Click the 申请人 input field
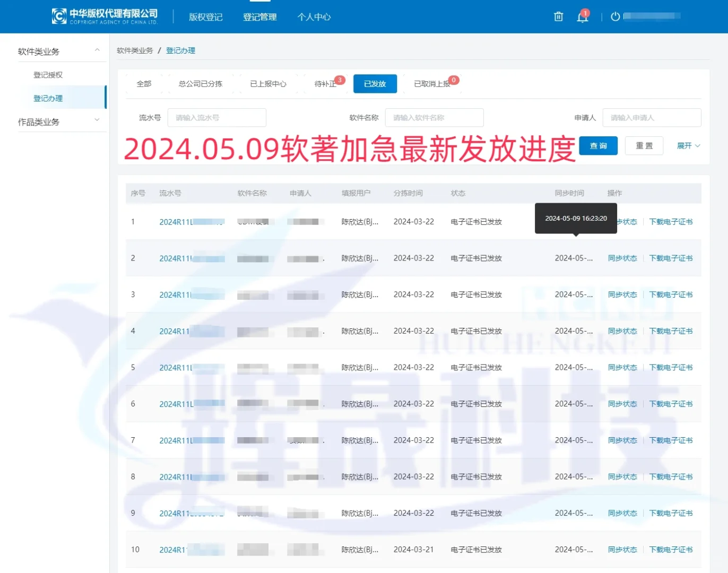The width and height of the screenshot is (728, 573). [x=652, y=117]
